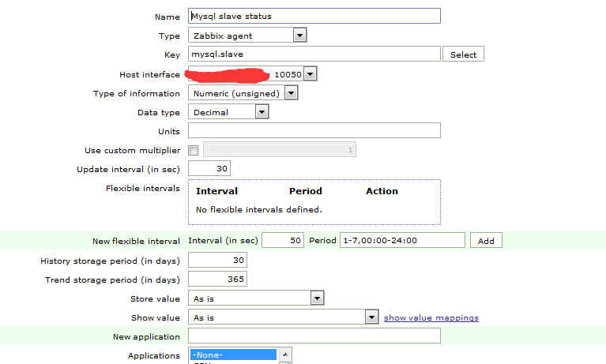Open the show value mappings link
The image size is (606, 364).
[x=431, y=317]
